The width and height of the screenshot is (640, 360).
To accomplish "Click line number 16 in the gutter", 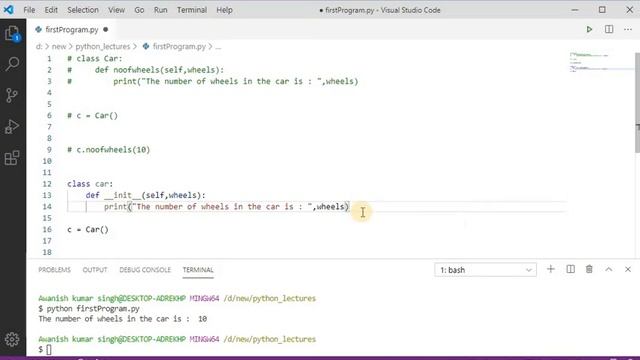I will pyautogui.click(x=47, y=229).
